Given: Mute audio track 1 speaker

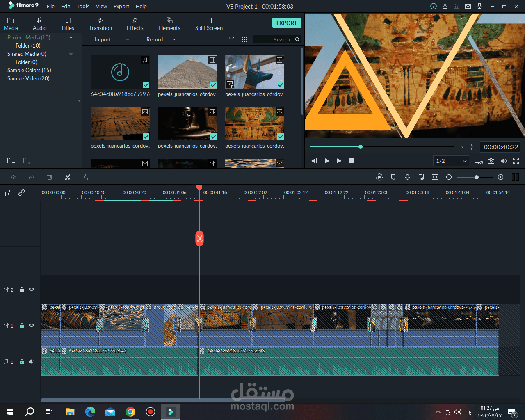Looking at the screenshot, I should [32, 362].
